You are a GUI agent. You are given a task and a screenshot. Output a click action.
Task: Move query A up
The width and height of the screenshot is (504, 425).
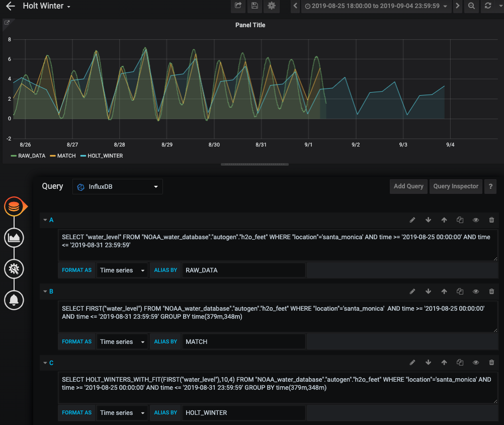point(444,220)
